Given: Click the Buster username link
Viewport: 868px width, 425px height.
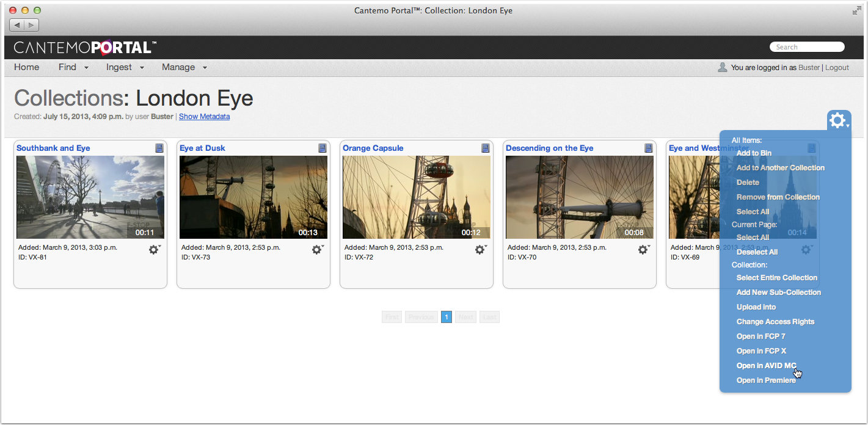Looking at the screenshot, I should 809,68.
